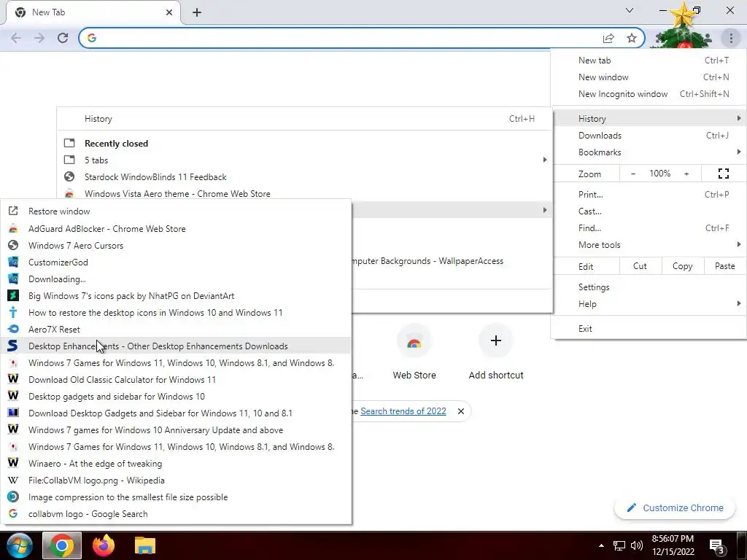
Task: Decrease zoom with the minus button
Action: 633,174
